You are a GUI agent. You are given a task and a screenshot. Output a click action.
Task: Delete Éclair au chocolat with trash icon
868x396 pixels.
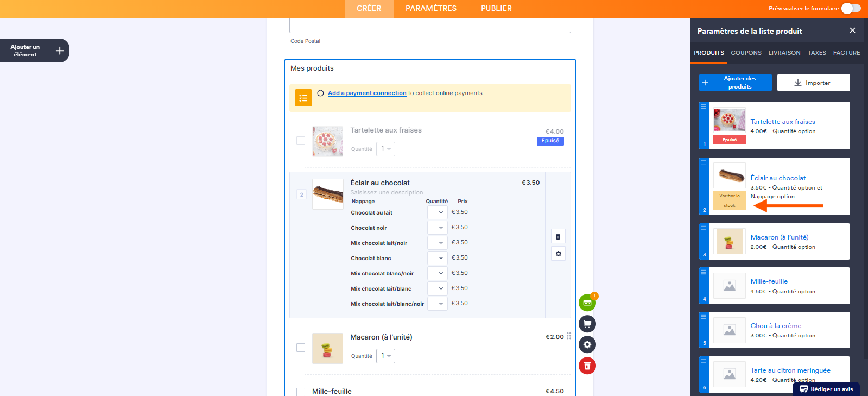tap(558, 236)
